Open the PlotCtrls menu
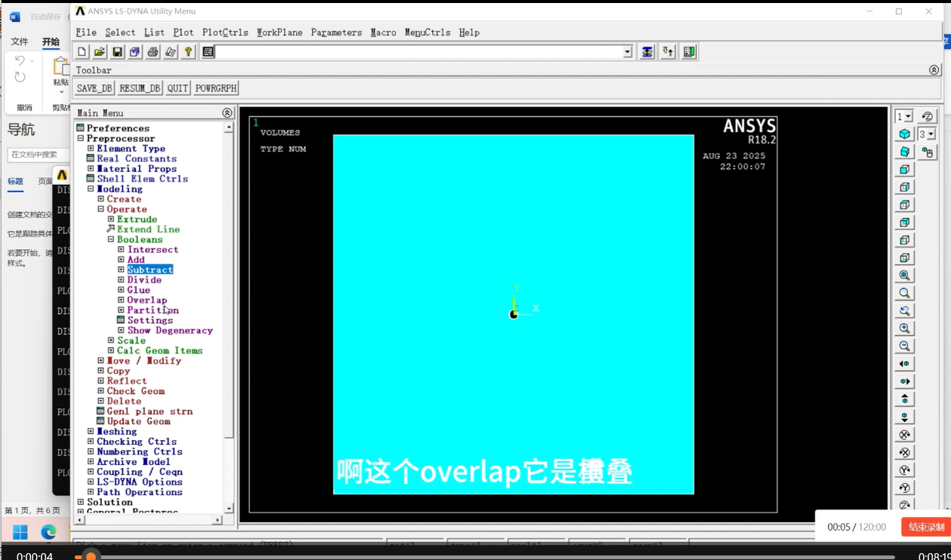Image resolution: width=951 pixels, height=560 pixels. pyautogui.click(x=225, y=32)
